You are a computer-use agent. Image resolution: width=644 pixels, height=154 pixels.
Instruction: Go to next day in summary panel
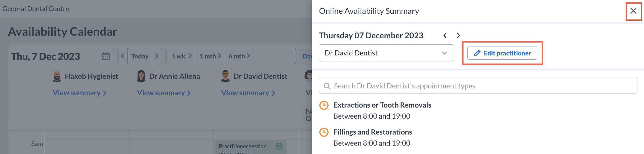[458, 35]
